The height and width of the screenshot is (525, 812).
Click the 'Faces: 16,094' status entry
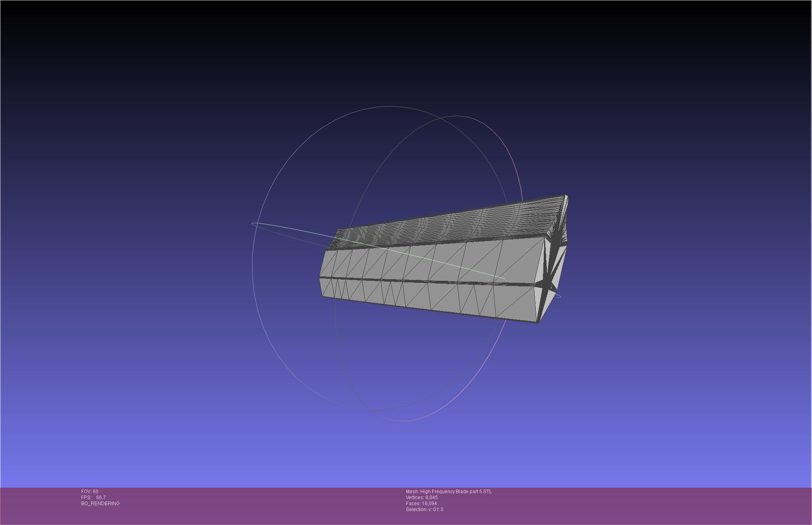tap(421, 504)
